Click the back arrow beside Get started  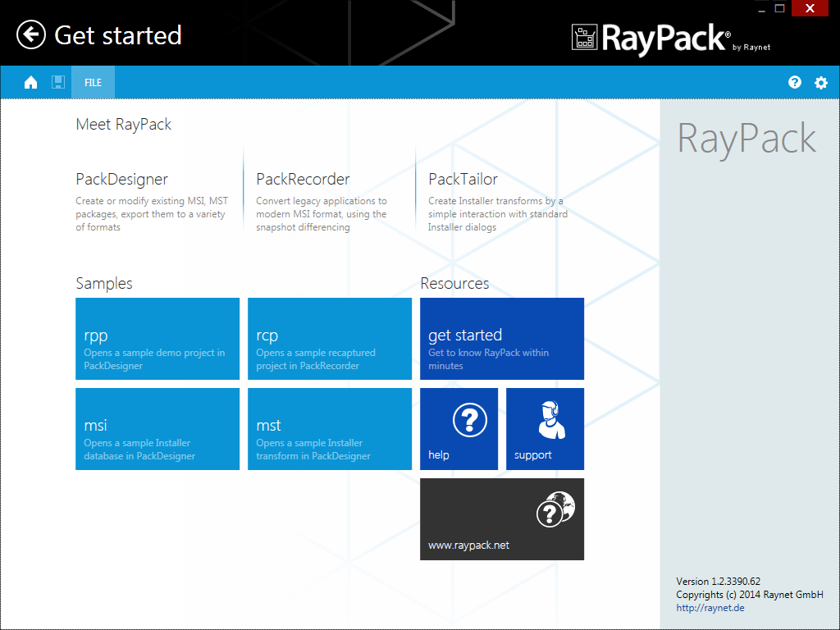30,35
